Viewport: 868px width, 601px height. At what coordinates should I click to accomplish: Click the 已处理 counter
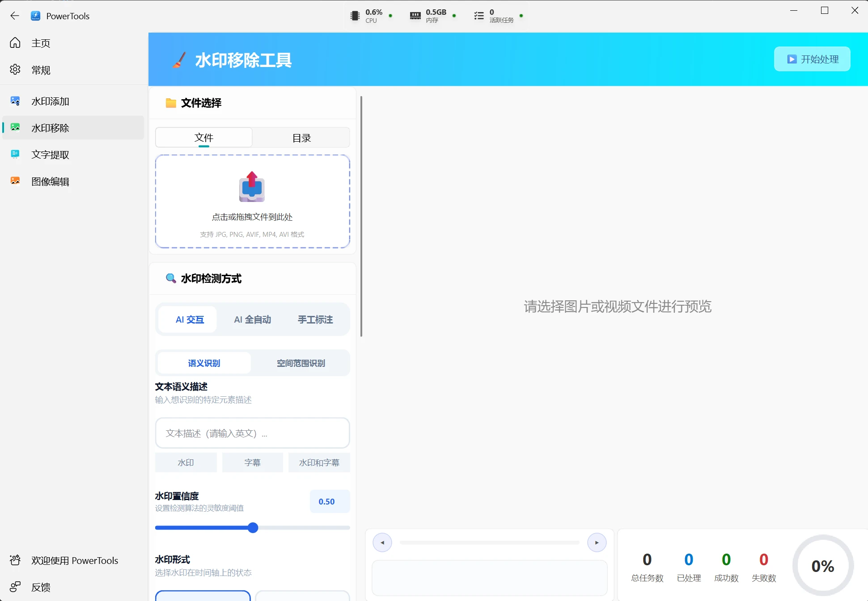pyautogui.click(x=689, y=567)
